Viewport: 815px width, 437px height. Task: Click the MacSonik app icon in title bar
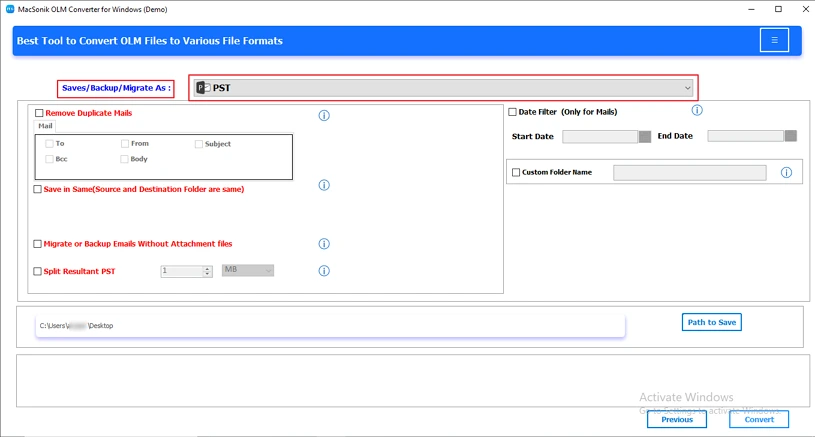click(10, 9)
